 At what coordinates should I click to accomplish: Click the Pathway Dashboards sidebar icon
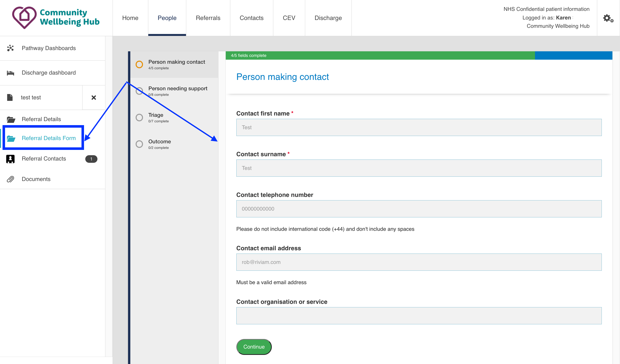pos(10,48)
